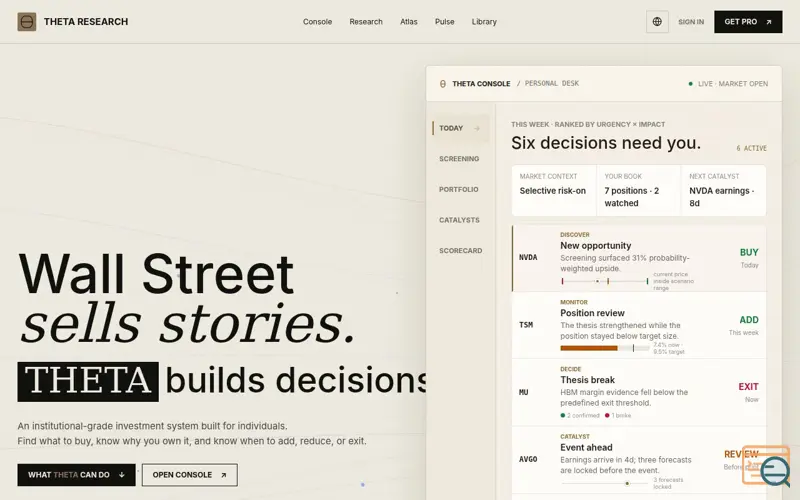Click the highlighted THETA word block
The height and width of the screenshot is (500, 800).
[88, 382]
